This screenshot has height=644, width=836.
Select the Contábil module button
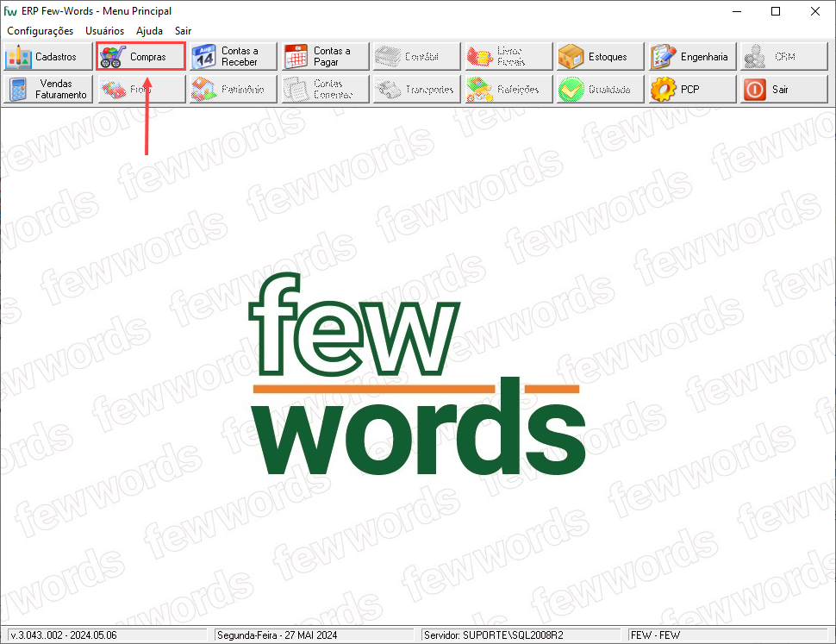(417, 57)
